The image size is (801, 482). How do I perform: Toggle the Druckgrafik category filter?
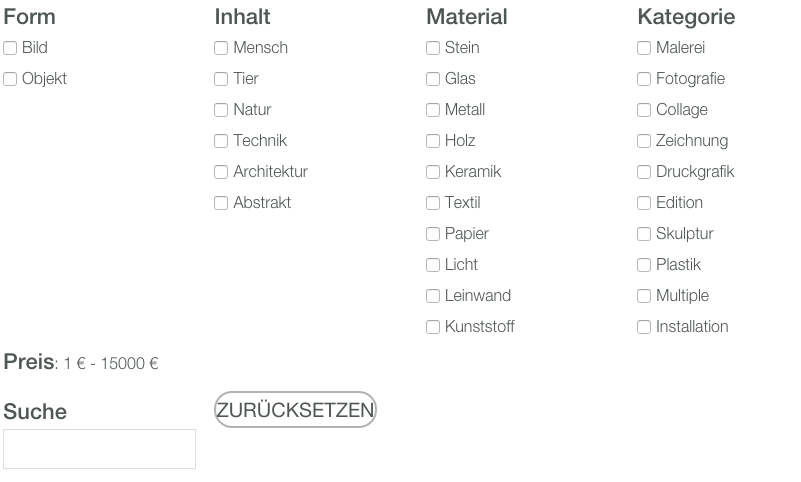[644, 172]
